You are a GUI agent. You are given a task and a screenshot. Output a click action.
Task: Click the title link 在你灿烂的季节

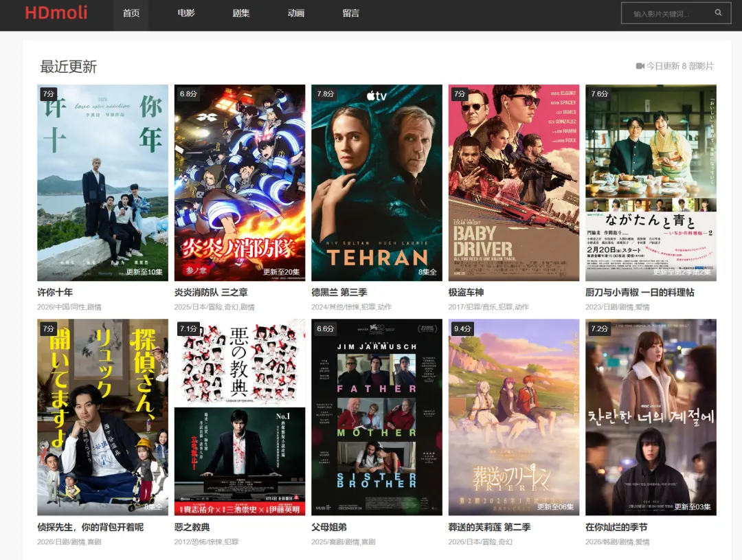click(x=616, y=527)
